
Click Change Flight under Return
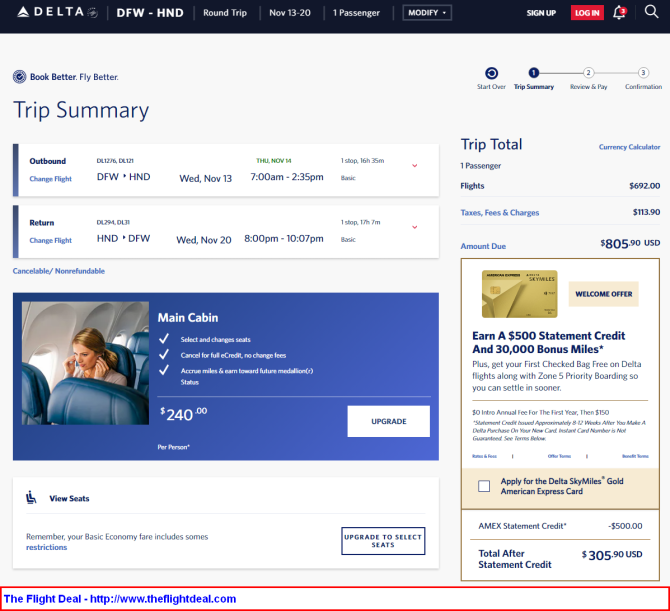[50, 241]
